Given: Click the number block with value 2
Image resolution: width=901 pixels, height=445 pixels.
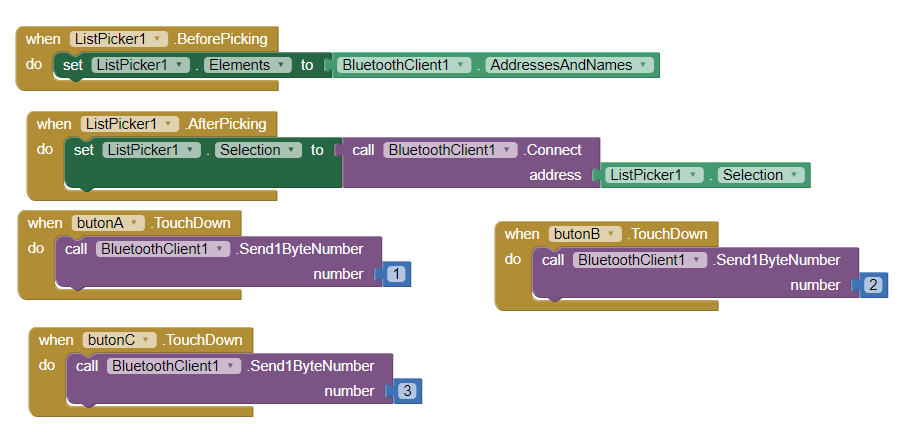Looking at the screenshot, I should coord(874,285).
